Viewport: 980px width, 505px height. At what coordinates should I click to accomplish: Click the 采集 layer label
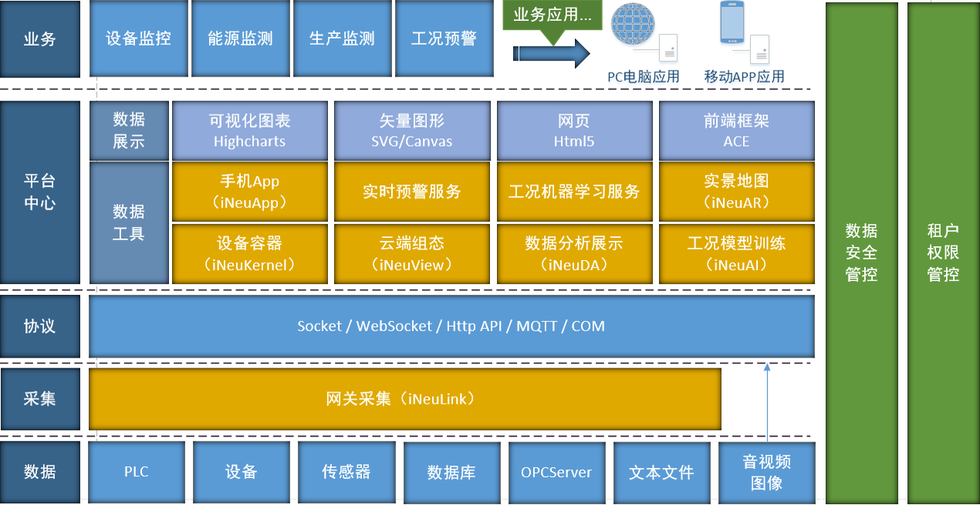click(x=40, y=399)
